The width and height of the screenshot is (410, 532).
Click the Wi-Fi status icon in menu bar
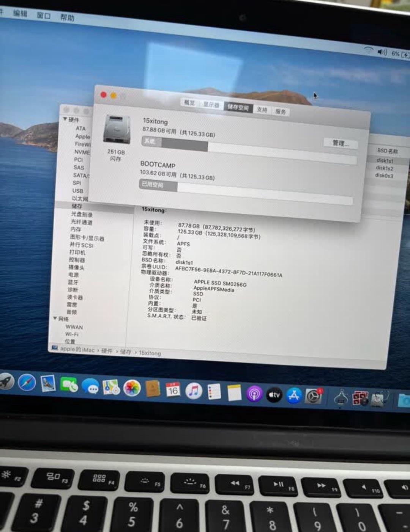[x=368, y=50]
